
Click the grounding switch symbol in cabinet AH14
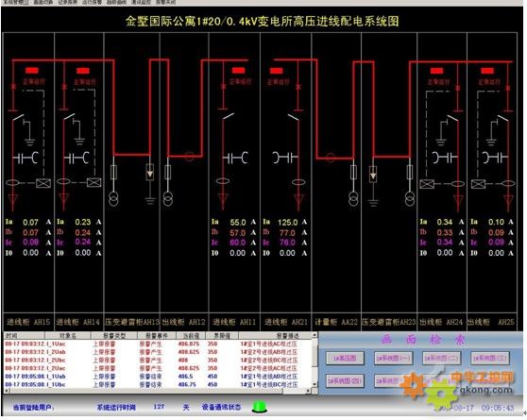pos(78,132)
